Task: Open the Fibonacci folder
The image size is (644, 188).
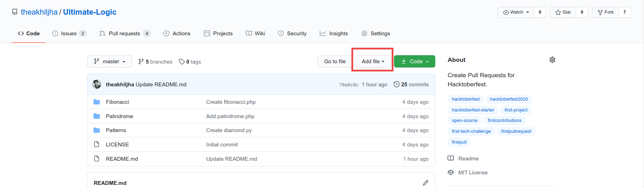Action: pos(118,102)
